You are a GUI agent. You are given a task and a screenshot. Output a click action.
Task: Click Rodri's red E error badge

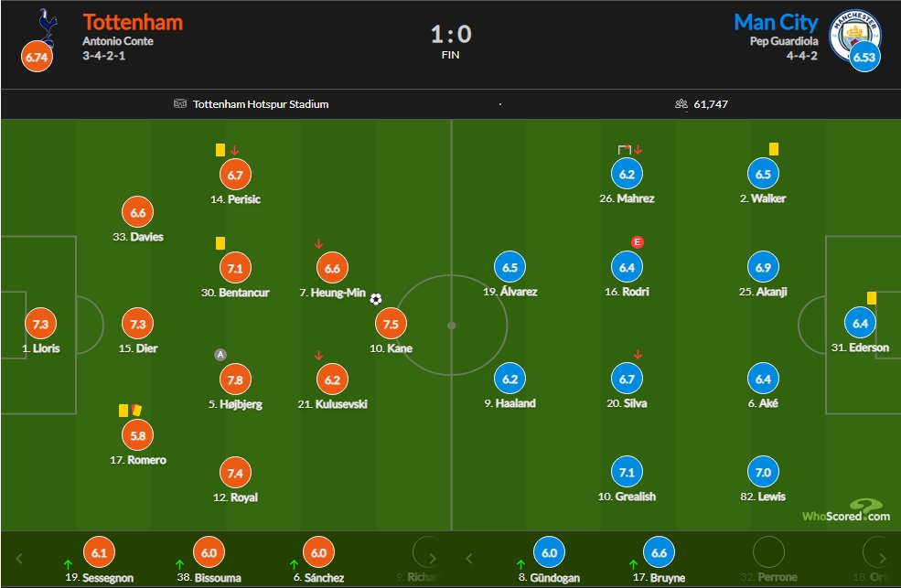click(x=637, y=242)
